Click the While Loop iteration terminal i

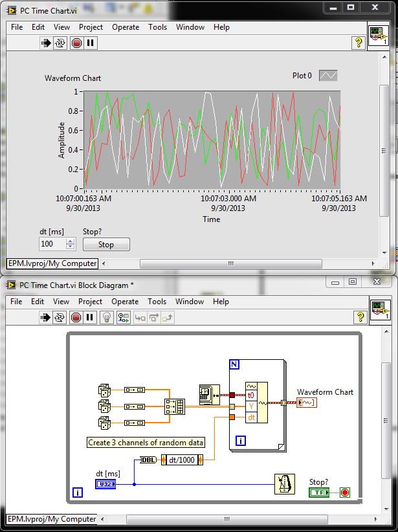coord(78,493)
